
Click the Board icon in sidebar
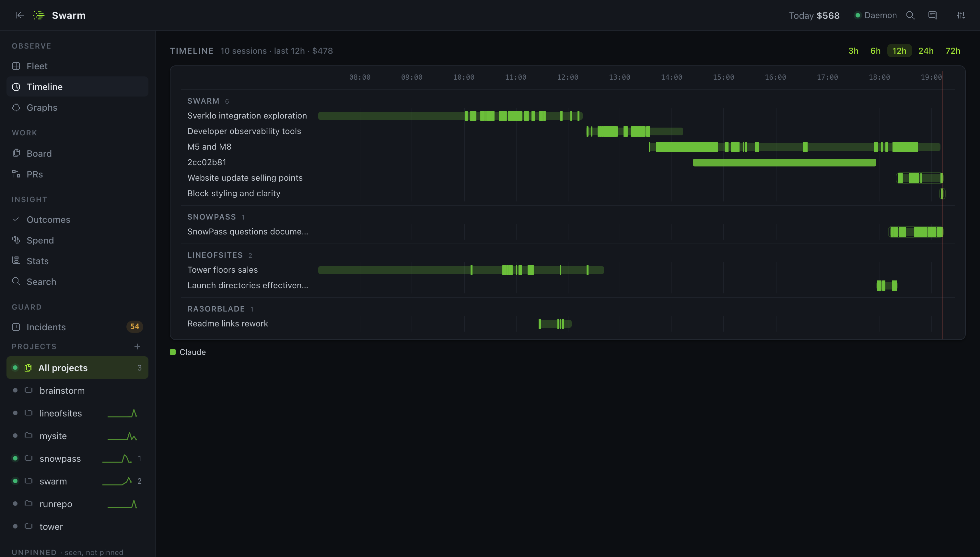click(16, 153)
